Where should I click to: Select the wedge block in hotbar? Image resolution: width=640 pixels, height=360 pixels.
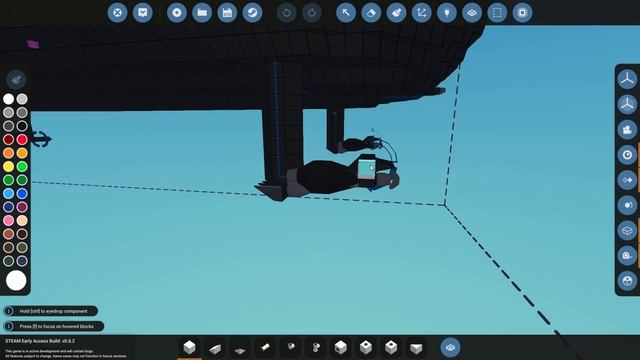[x=215, y=348]
